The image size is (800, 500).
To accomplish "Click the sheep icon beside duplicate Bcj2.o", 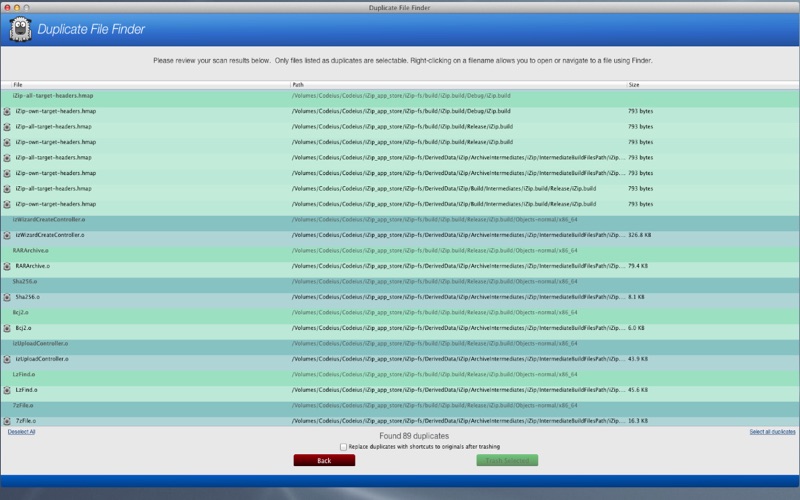I will [x=7, y=329].
